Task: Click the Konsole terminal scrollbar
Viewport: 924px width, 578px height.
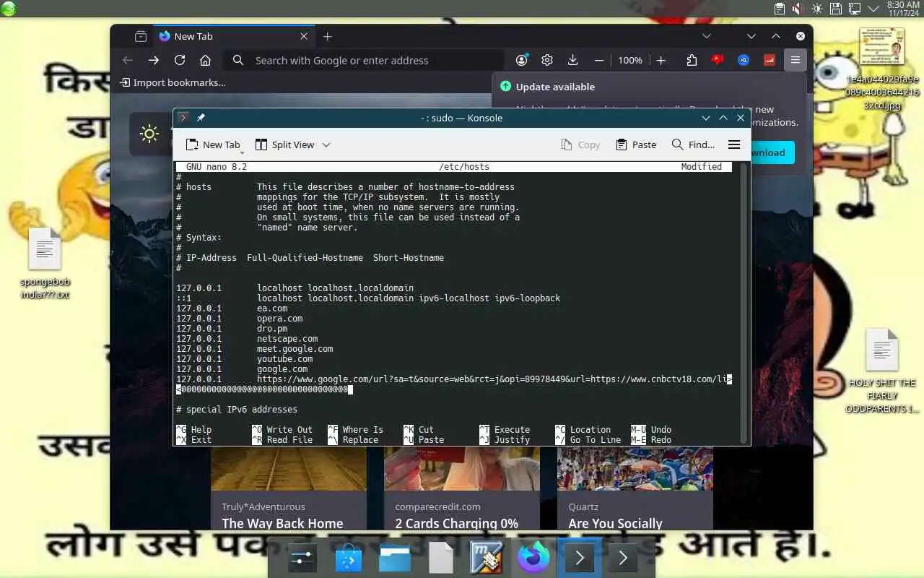Action: (x=744, y=302)
